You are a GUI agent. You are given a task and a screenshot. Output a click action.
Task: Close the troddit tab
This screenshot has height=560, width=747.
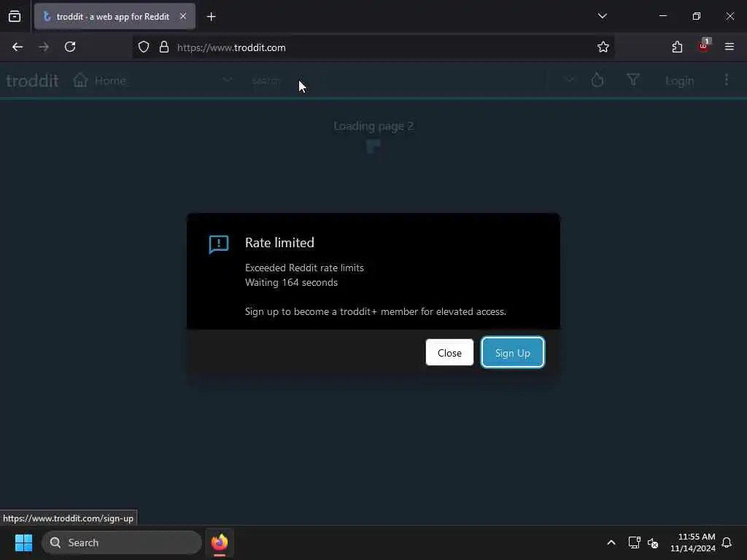[x=183, y=16]
